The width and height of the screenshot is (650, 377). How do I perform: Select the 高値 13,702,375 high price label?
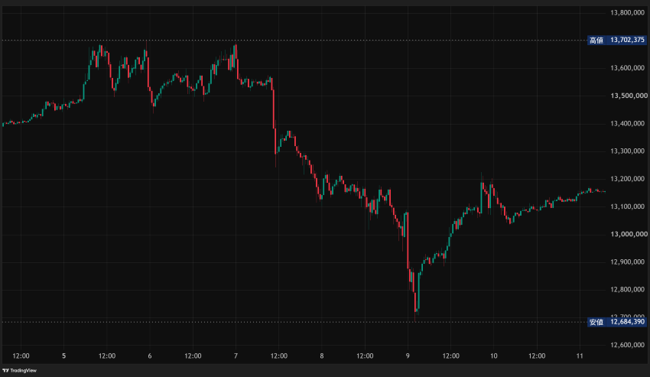(617, 40)
